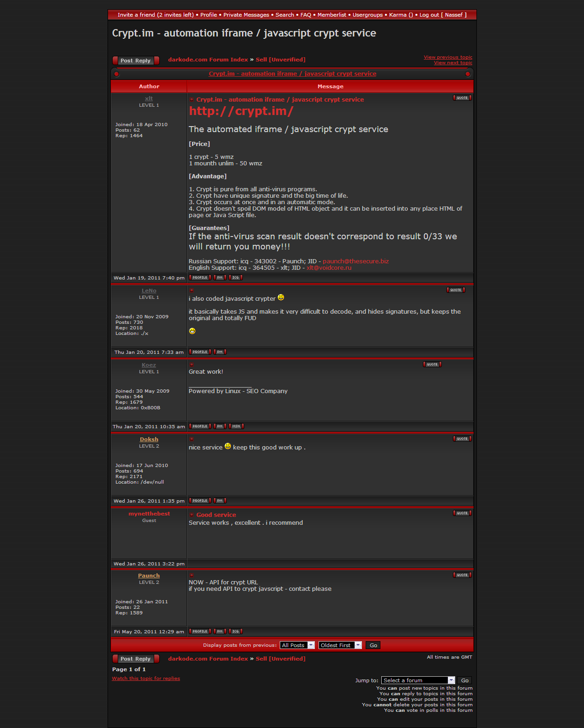Open the Memberlist menu item
The height and width of the screenshot is (728, 584).
click(x=331, y=15)
